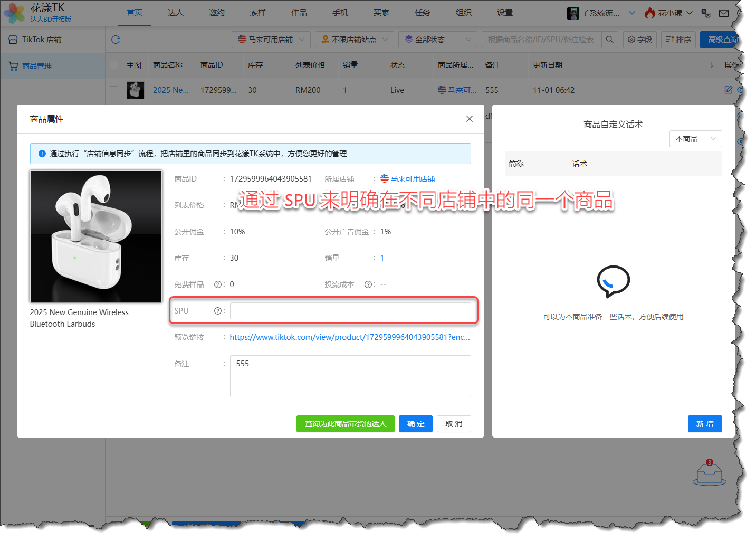Click the SPU input field
Viewport: 756px width, 541px height.
[x=350, y=311]
